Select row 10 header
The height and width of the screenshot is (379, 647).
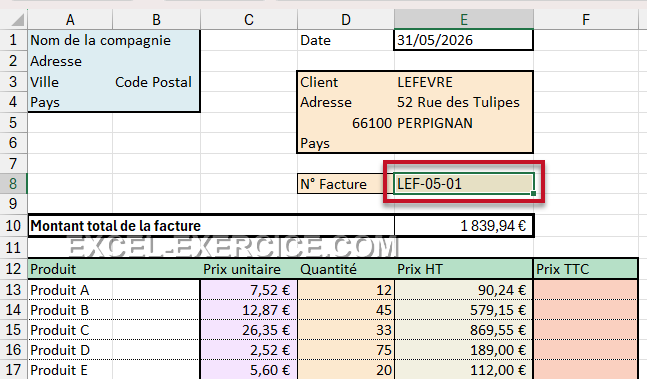pos(13,226)
